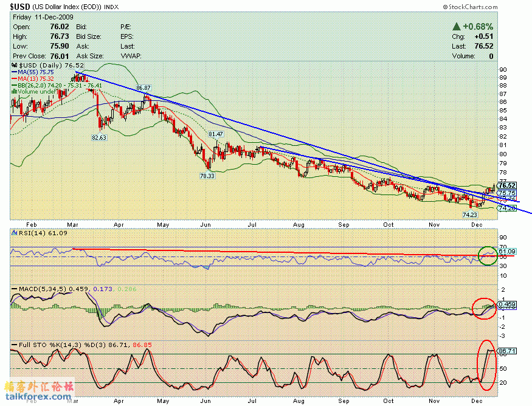Click the 86.87 peak price label
Image resolution: width=532 pixels, height=406 pixels.
pyautogui.click(x=143, y=88)
